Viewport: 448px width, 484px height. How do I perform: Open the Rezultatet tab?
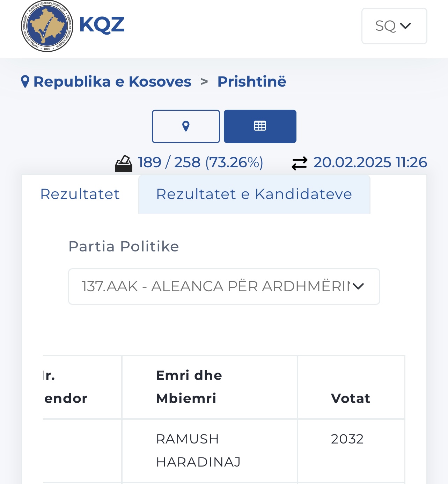80,194
